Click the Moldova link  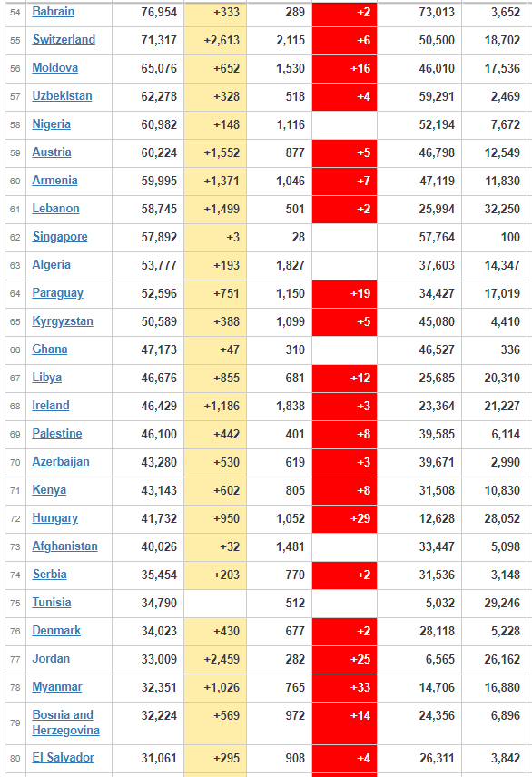pyautogui.click(x=55, y=68)
